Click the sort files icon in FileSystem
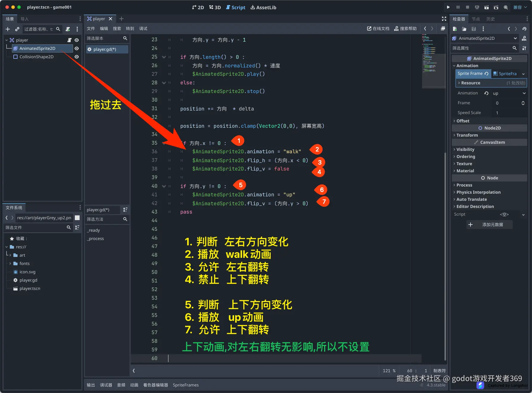Screen dimensions: 532x393 [77, 228]
